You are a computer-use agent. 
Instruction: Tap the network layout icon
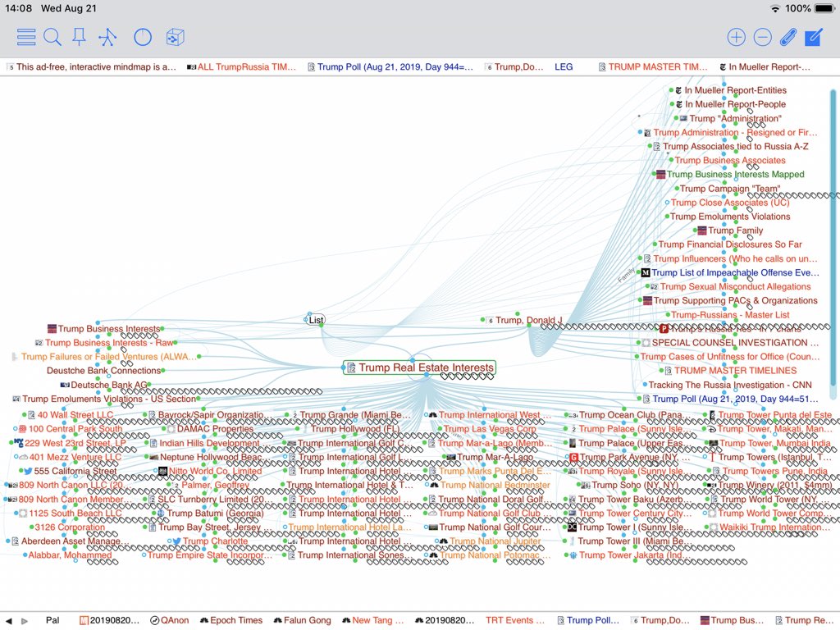(107, 37)
